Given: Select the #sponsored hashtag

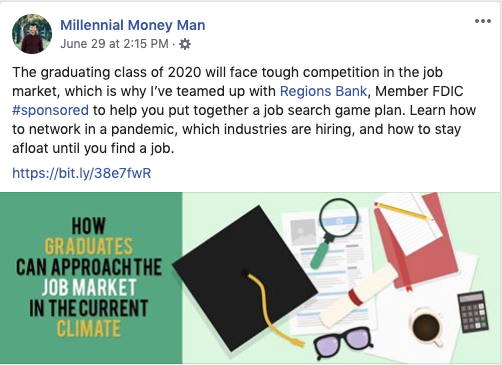Looking at the screenshot, I should pos(50,110).
